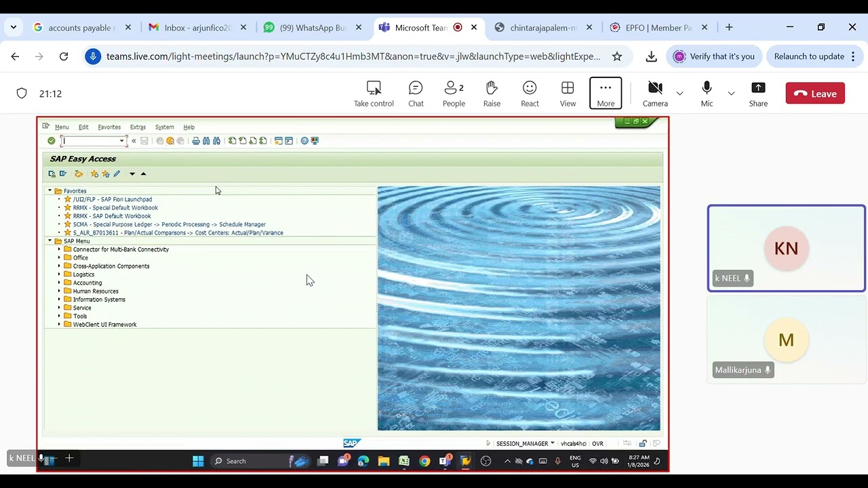Screen dimensions: 868x488
Task: Click the SAP Menu icon under SAP Easy Access
Action: [x=63, y=174]
